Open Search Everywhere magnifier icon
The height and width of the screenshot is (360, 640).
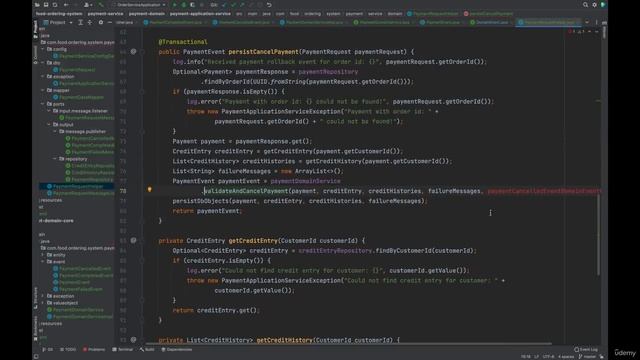pos(585,5)
